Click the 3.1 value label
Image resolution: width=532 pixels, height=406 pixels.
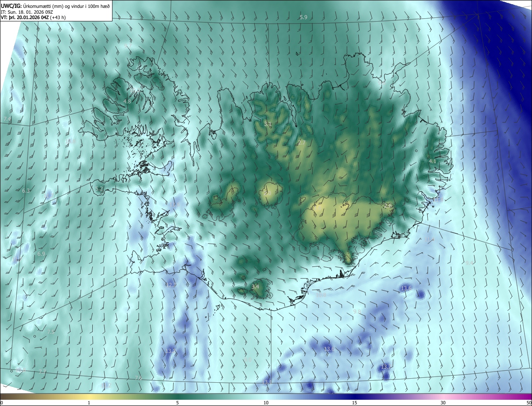click(268, 124)
